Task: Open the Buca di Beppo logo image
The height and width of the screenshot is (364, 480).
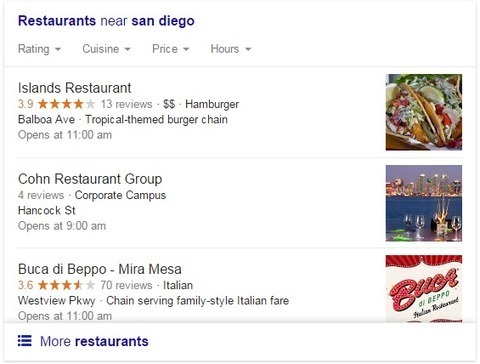Action: (x=424, y=289)
